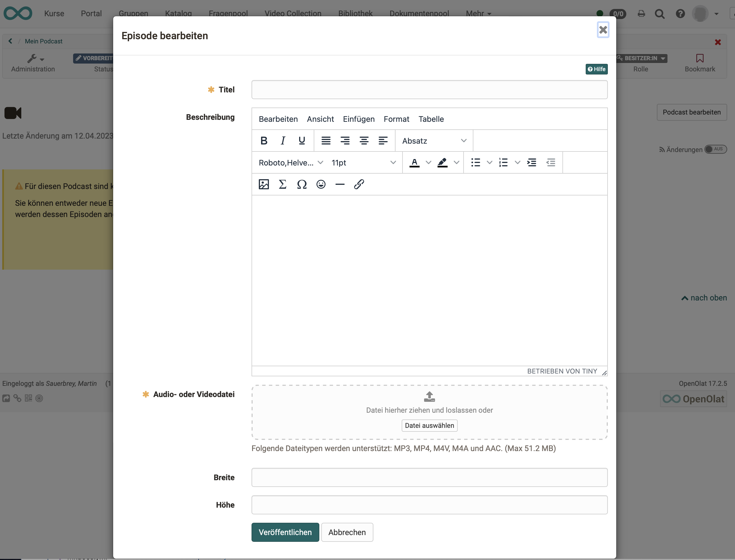Insert a bullet list
This screenshot has height=560, width=735.
476,163
